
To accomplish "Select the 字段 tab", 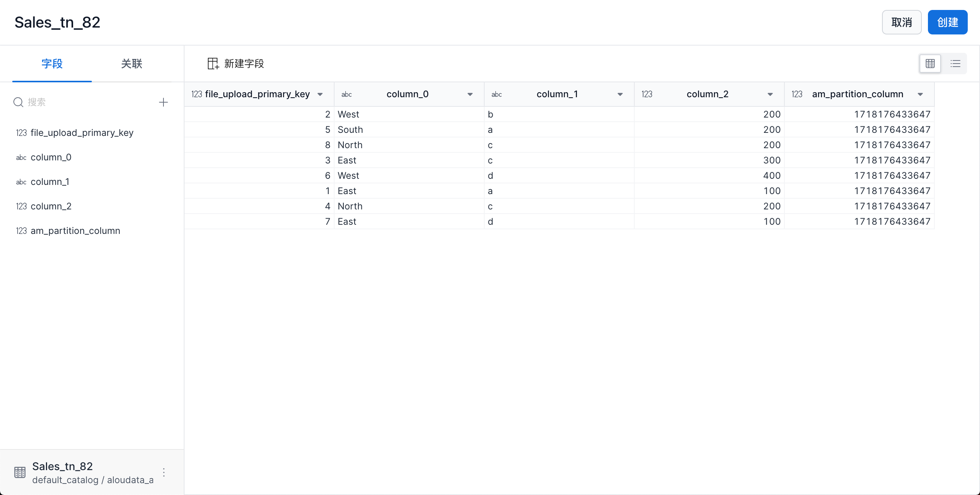I will click(52, 64).
